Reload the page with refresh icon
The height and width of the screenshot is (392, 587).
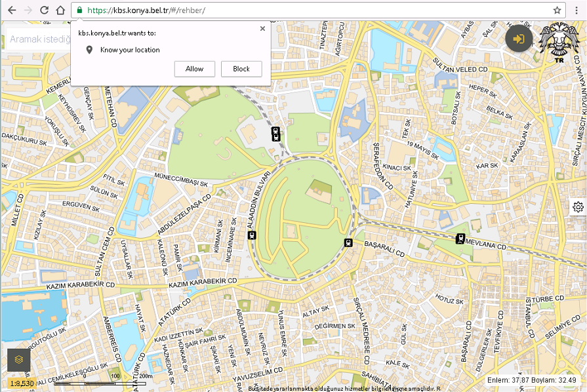[44, 10]
